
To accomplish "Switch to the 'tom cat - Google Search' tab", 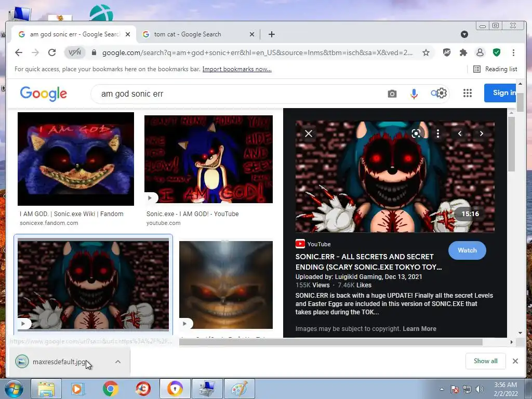I will point(198,34).
